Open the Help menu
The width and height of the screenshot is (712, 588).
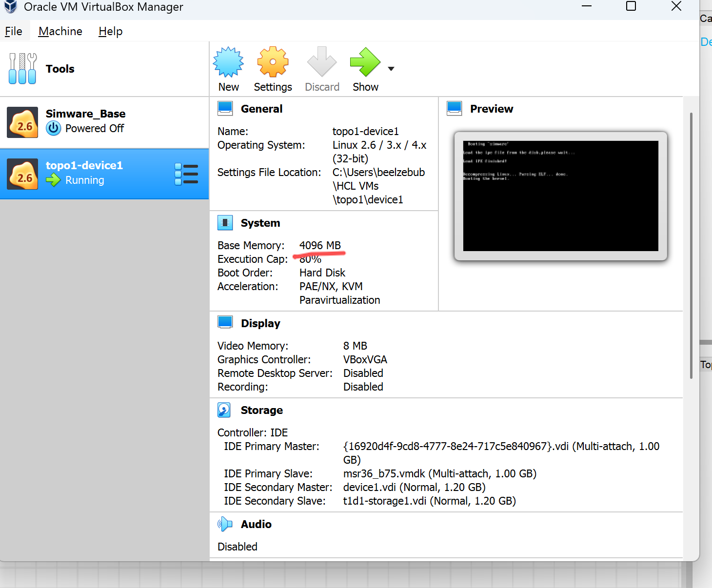tap(110, 31)
